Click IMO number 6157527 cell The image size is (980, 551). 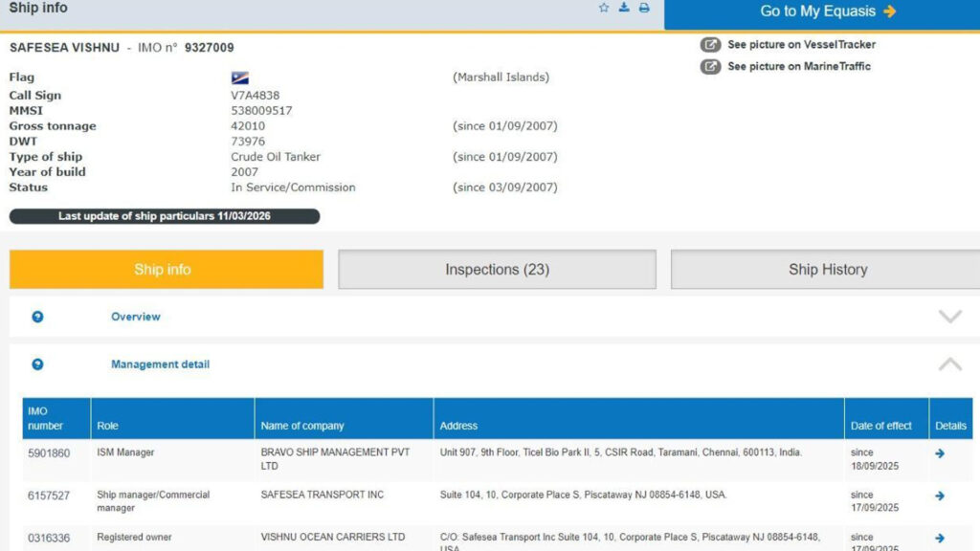(x=49, y=496)
